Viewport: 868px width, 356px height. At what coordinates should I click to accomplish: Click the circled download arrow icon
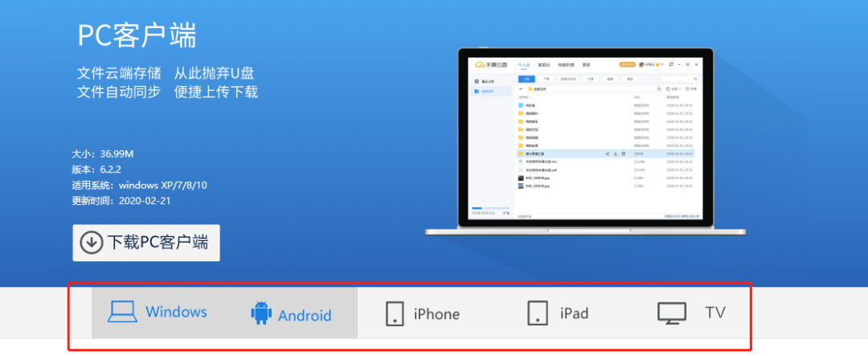pyautogui.click(x=92, y=243)
